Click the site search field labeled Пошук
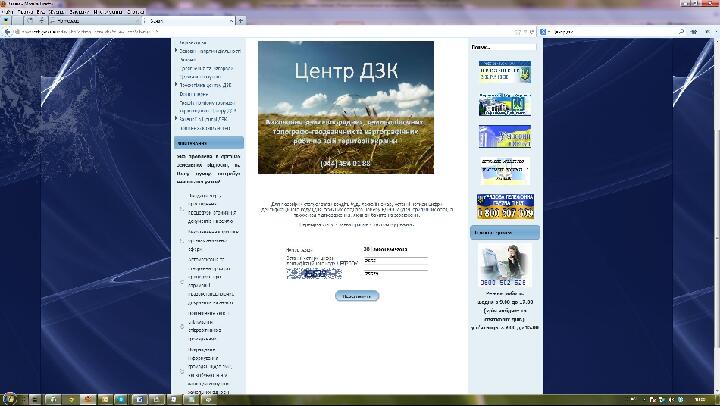 pyautogui.click(x=504, y=47)
